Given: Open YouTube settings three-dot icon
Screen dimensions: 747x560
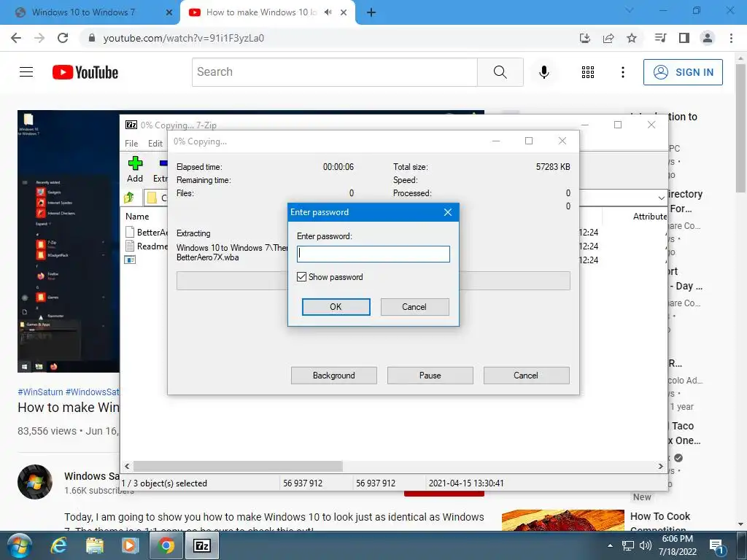Looking at the screenshot, I should tap(623, 72).
